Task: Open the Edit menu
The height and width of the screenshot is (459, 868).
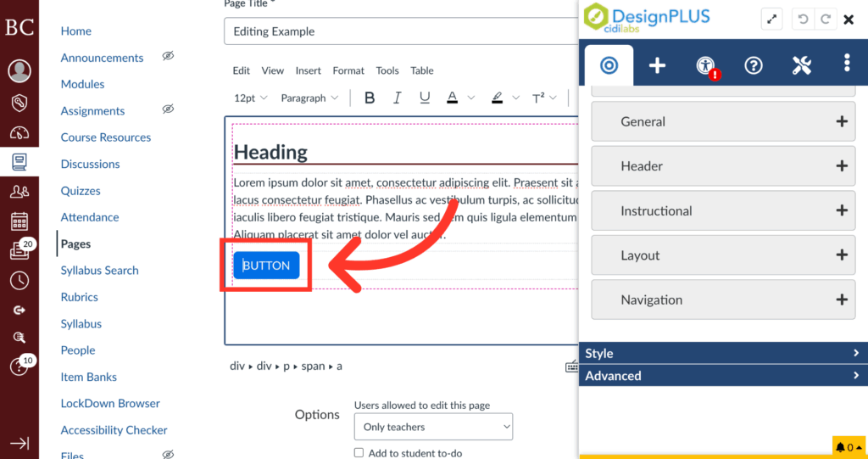Action: tap(242, 70)
